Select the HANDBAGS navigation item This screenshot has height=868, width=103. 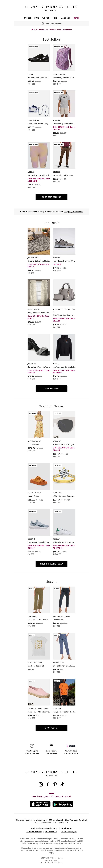[65, 18]
